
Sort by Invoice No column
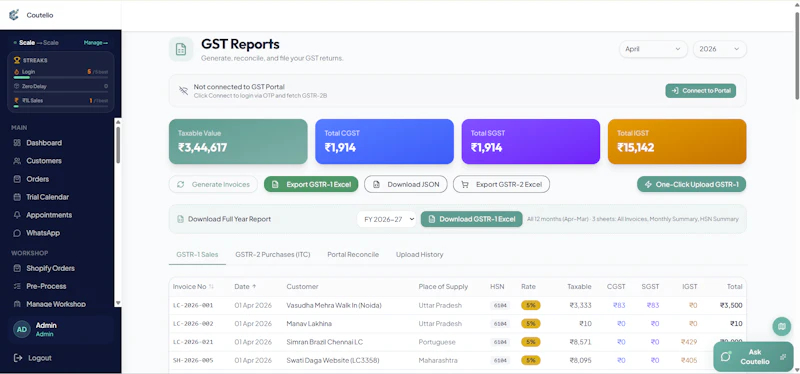pos(193,287)
